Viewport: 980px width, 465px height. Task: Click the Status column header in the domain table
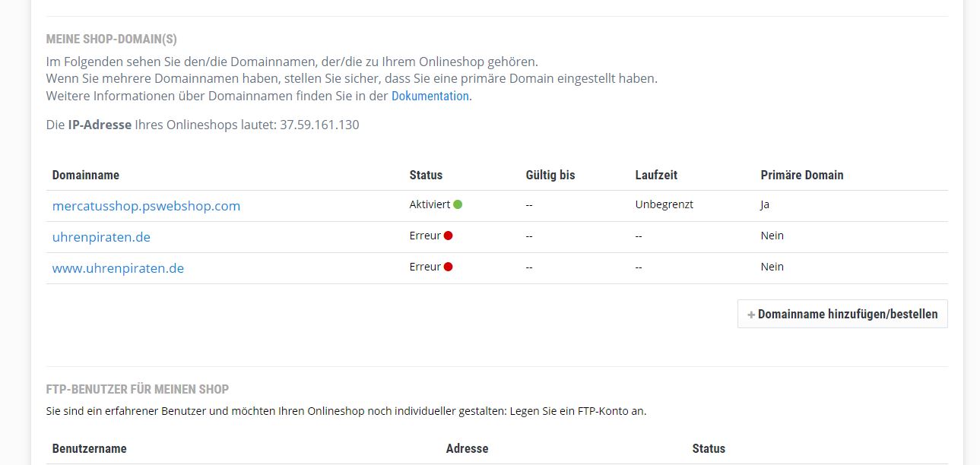pyautogui.click(x=426, y=175)
